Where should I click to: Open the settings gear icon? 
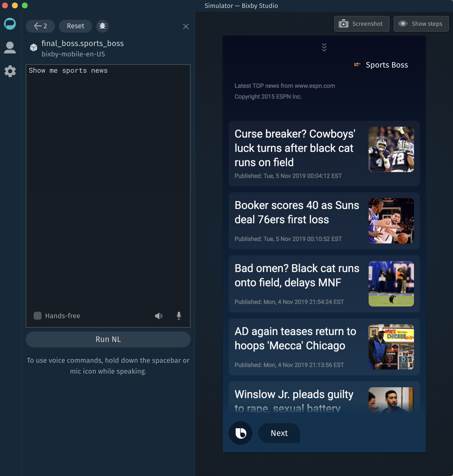pyautogui.click(x=10, y=71)
